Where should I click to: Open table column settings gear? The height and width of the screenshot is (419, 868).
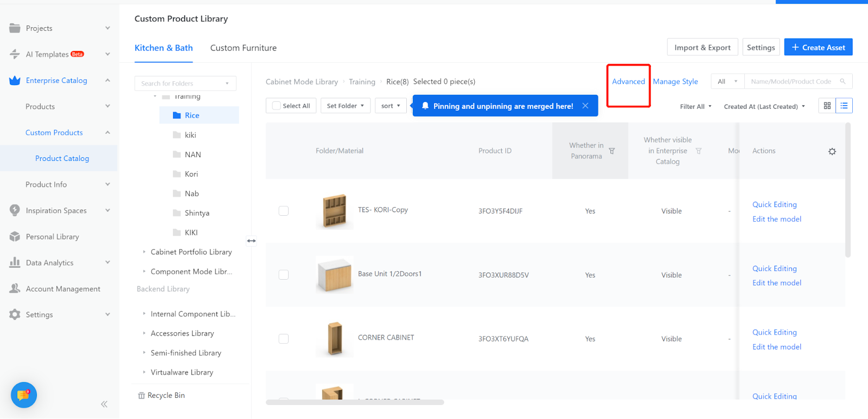coord(832,152)
